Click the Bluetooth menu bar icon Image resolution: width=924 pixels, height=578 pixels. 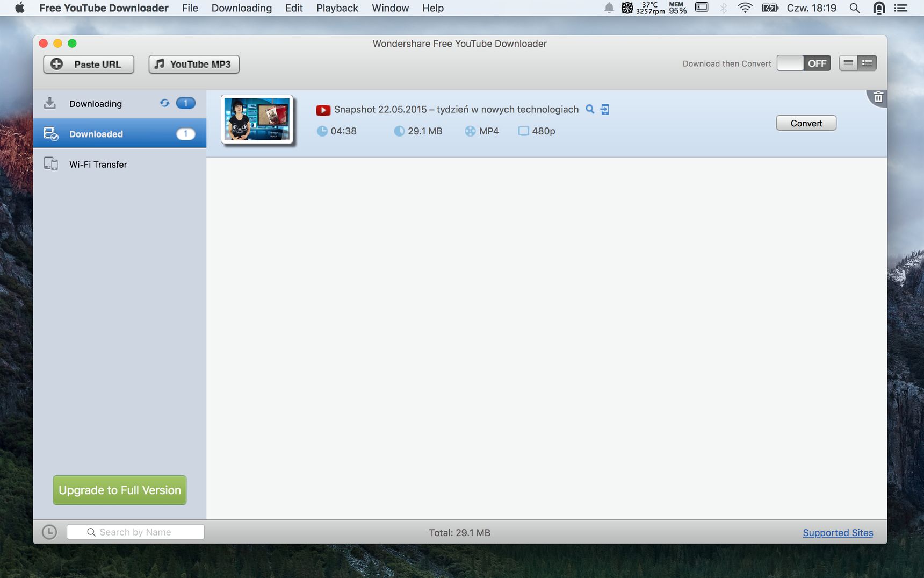click(724, 8)
